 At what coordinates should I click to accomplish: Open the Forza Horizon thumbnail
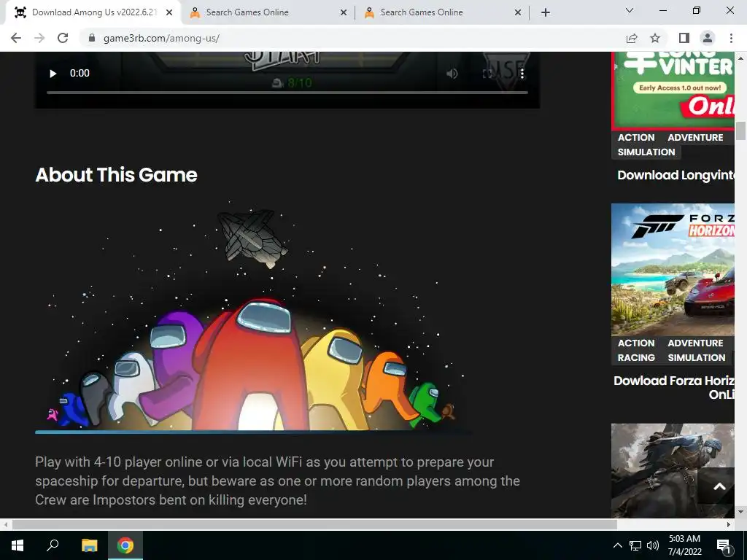click(x=673, y=270)
